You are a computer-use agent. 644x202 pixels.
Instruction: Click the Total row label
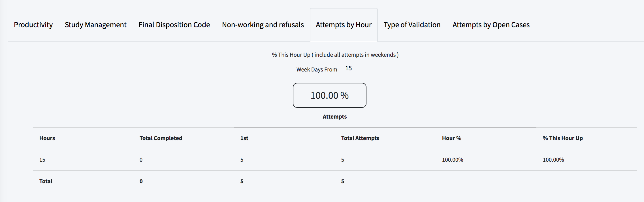coord(46,181)
